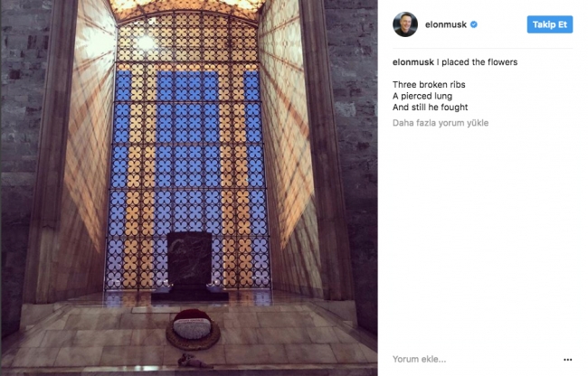Click the line A pierced lung
The height and width of the screenshot is (376, 588).
tap(422, 96)
